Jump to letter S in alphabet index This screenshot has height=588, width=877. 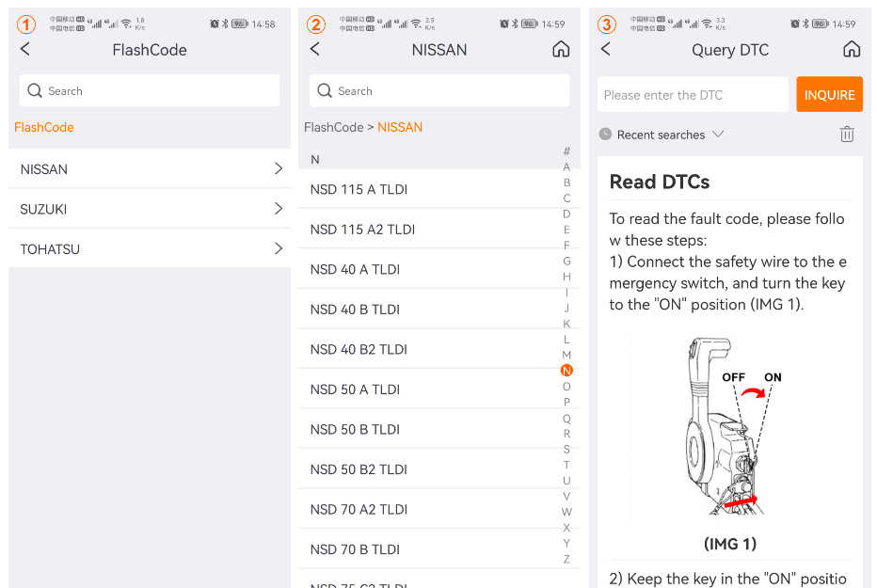566,449
